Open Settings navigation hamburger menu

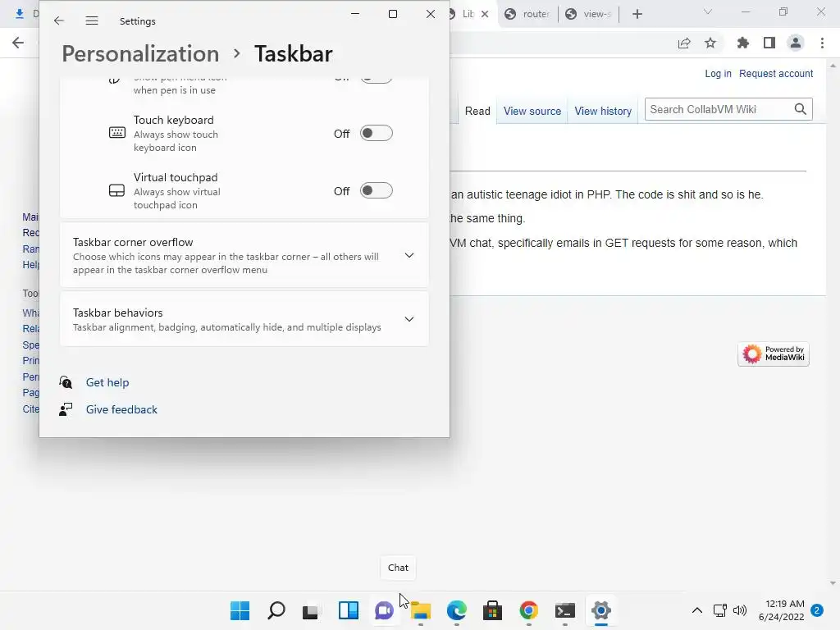(92, 21)
